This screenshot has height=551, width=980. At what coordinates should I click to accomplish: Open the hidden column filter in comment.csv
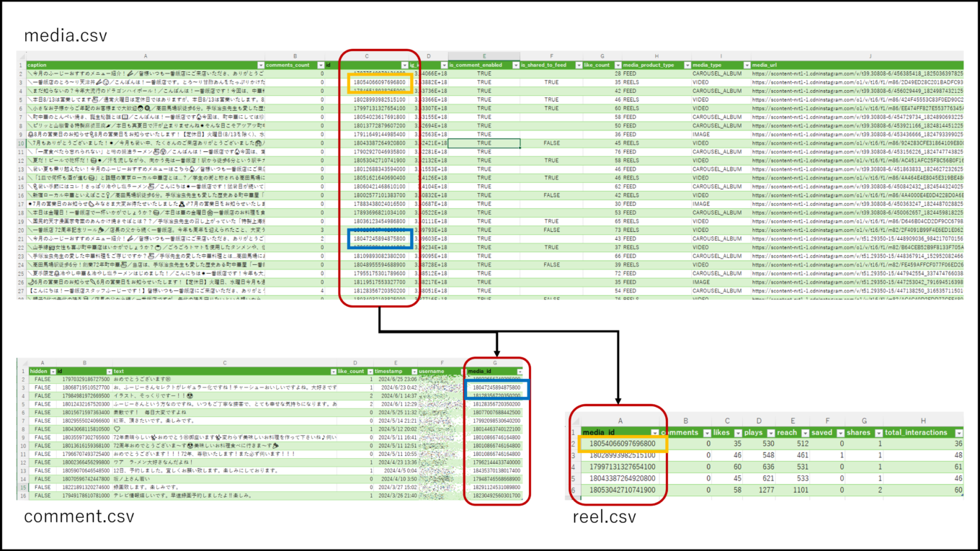click(54, 372)
